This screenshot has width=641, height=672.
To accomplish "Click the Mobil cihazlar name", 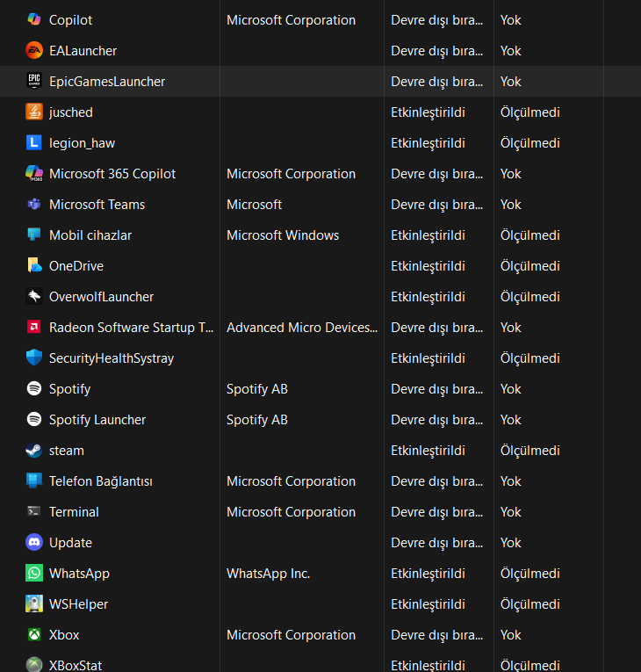I will pos(90,235).
